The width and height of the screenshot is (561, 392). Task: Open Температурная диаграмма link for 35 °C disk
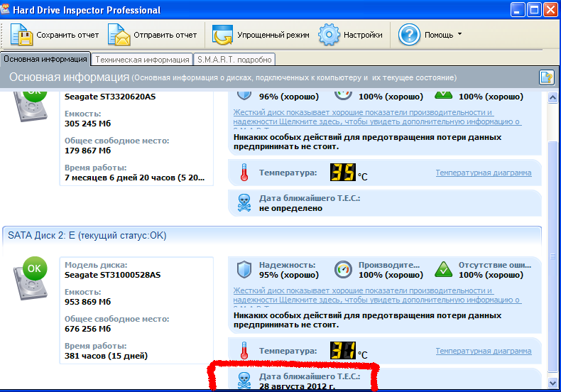point(484,173)
